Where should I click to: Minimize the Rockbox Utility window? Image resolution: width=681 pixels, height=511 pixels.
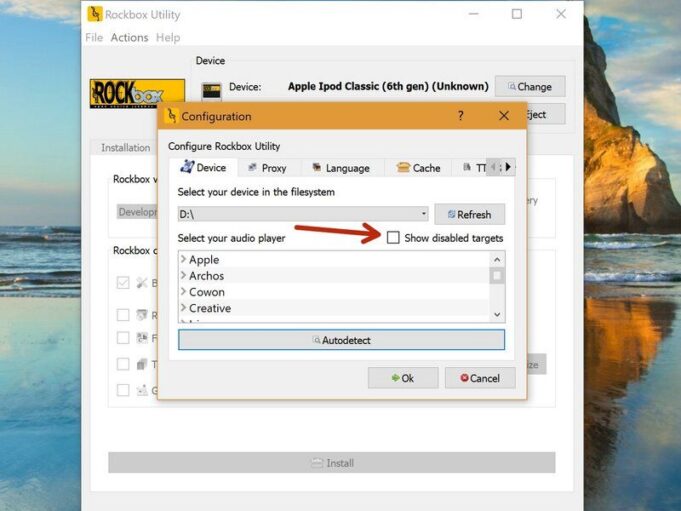pos(473,14)
